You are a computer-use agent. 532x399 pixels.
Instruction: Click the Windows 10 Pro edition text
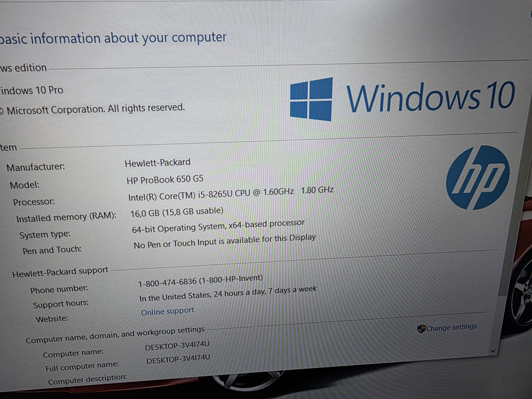click(x=32, y=90)
